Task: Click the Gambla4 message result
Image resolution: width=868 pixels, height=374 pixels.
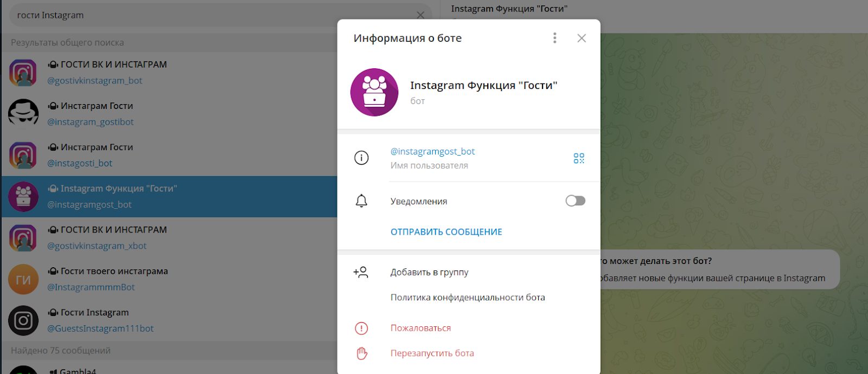Action: coord(169,368)
